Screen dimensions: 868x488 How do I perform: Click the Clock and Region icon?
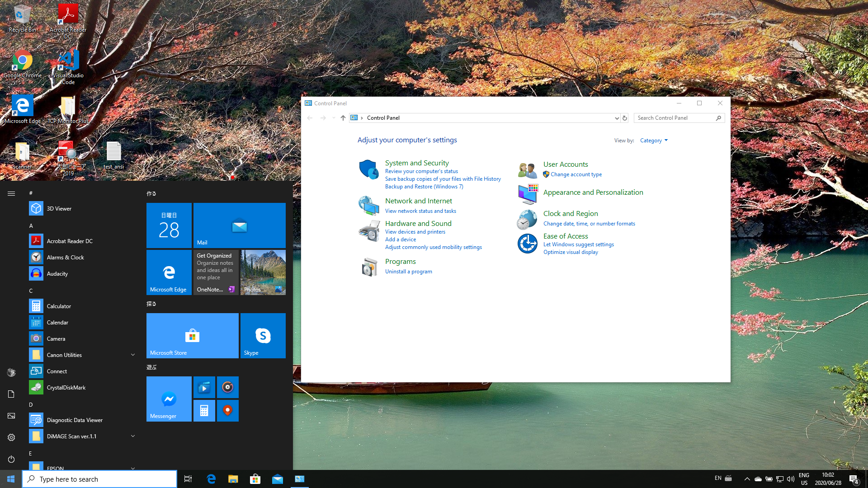[x=527, y=220]
